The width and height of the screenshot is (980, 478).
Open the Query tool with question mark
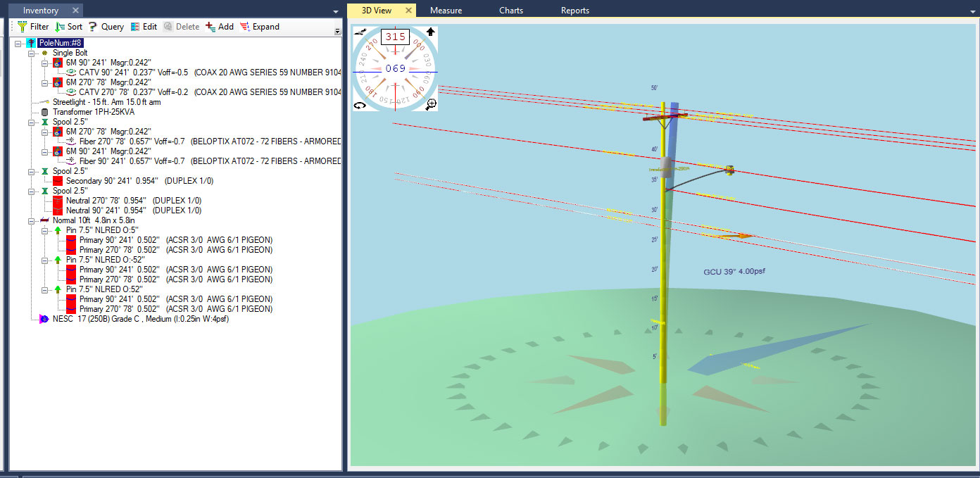tap(106, 27)
